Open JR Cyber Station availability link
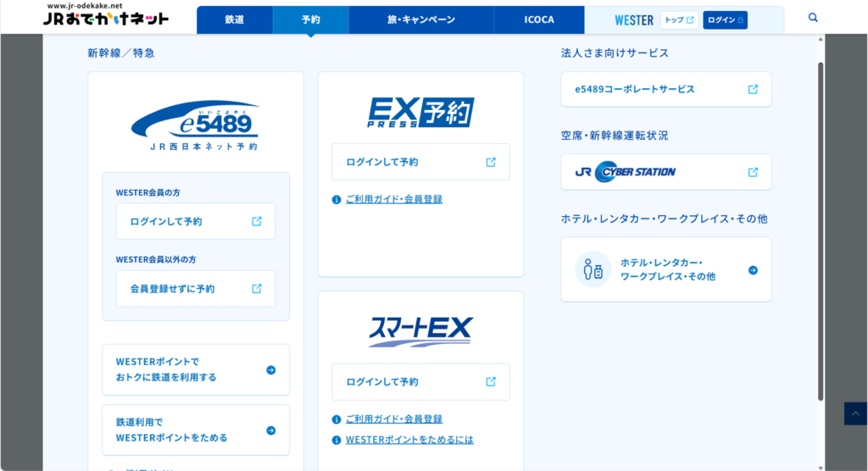The image size is (868, 471). 665,172
